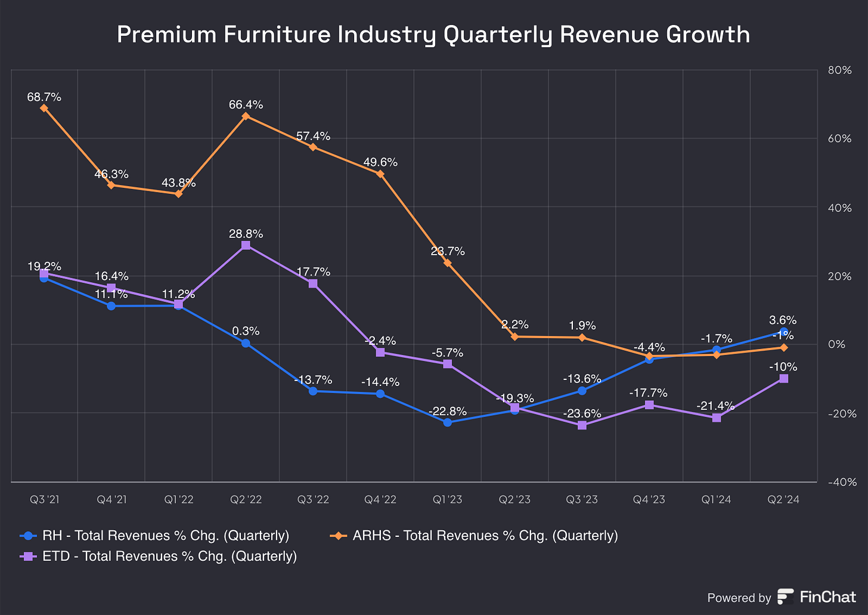
Task: Toggle the ETD Total Revenues legend entry
Action: [x=158, y=557]
